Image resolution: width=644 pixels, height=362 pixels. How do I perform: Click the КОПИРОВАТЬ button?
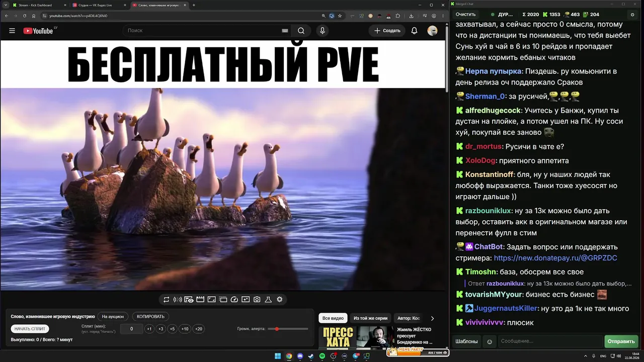(151, 317)
